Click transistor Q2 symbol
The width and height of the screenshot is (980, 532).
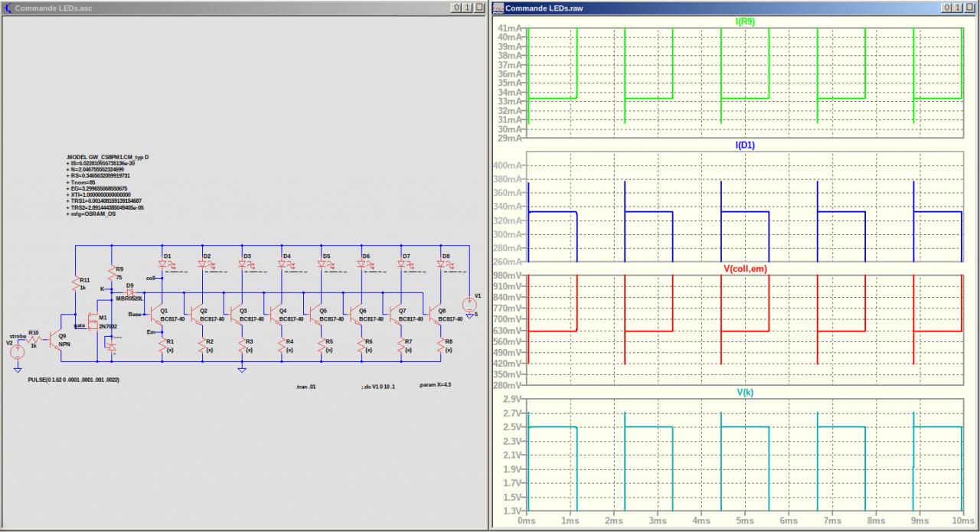pyautogui.click(x=198, y=313)
